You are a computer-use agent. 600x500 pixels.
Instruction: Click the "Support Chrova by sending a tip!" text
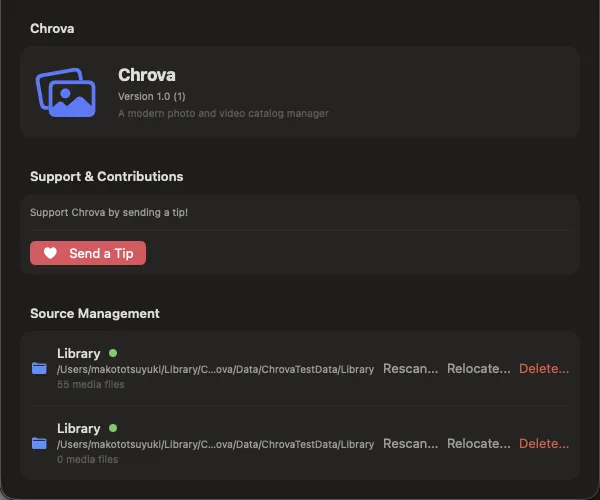point(109,212)
